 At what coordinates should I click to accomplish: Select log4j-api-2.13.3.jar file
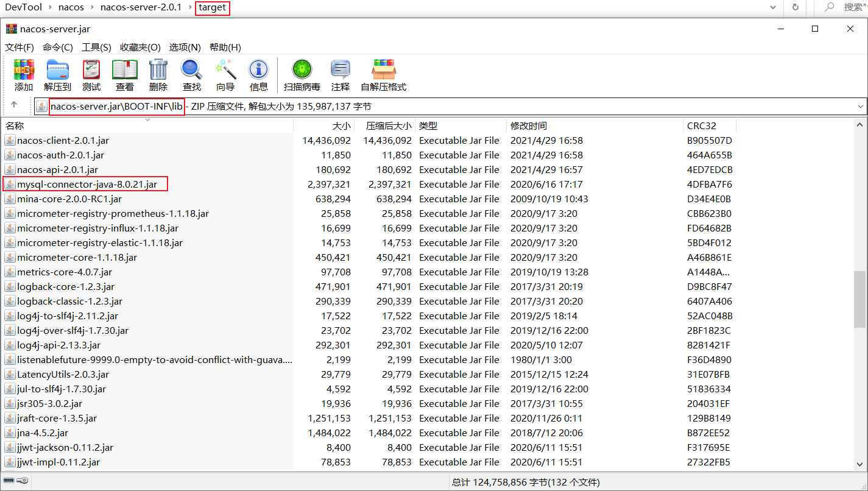58,345
